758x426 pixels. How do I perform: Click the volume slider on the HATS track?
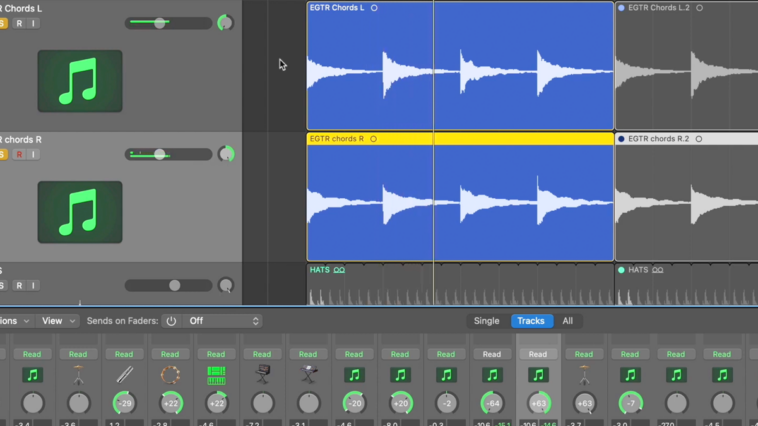pos(168,285)
